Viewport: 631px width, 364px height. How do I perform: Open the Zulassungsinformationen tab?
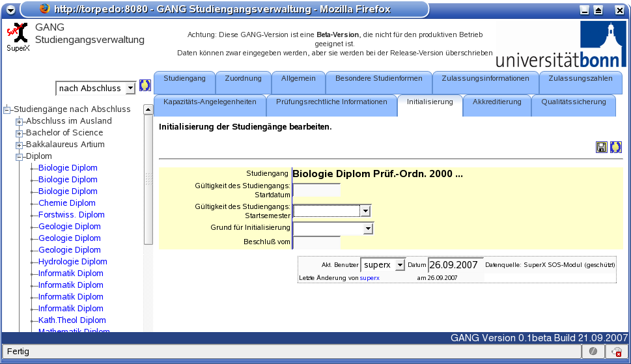(485, 79)
